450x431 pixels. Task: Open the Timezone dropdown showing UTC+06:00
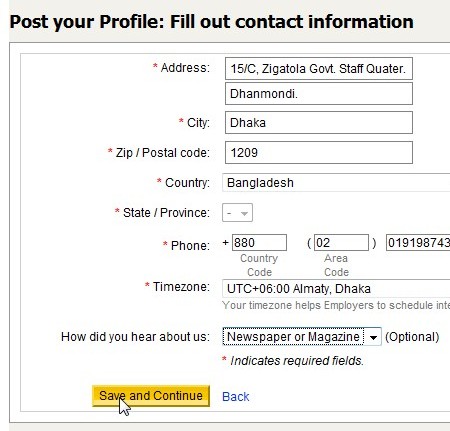[x=336, y=288]
